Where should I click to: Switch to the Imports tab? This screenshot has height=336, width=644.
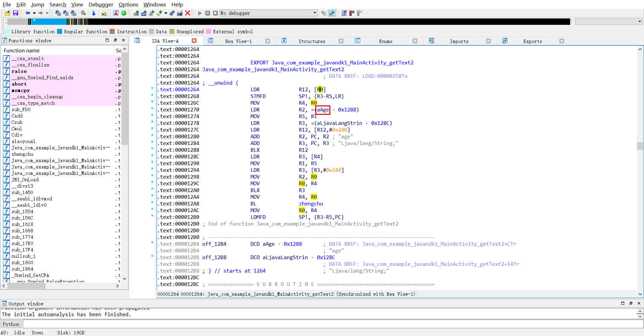coord(459,41)
